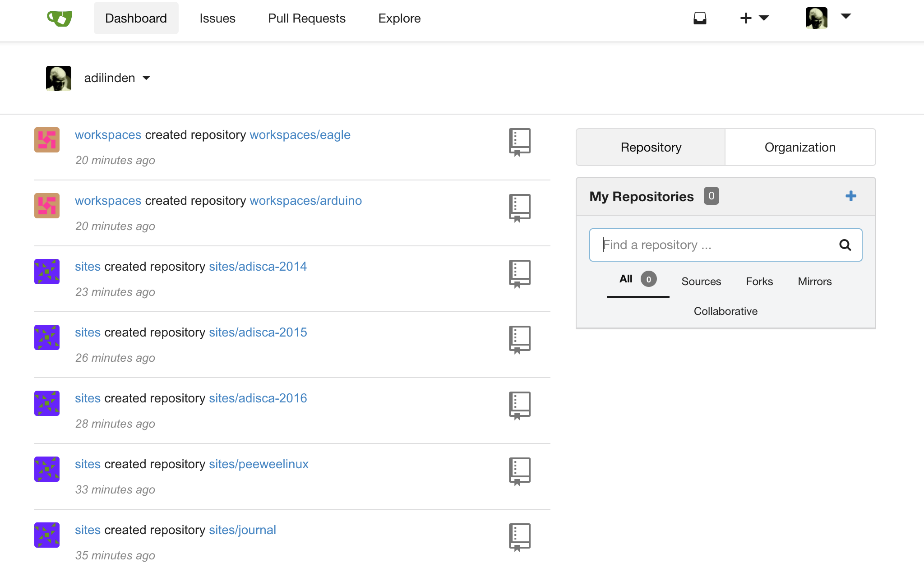The width and height of the screenshot is (924, 563).
Task: Navigate to Pull Requests
Action: (307, 18)
